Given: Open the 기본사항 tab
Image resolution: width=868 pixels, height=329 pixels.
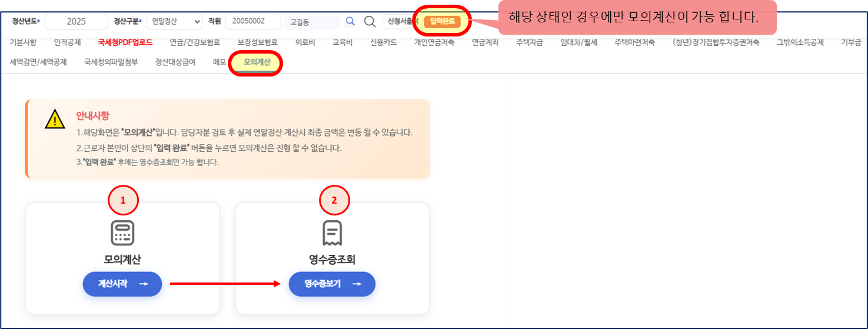Looking at the screenshot, I should click(23, 42).
